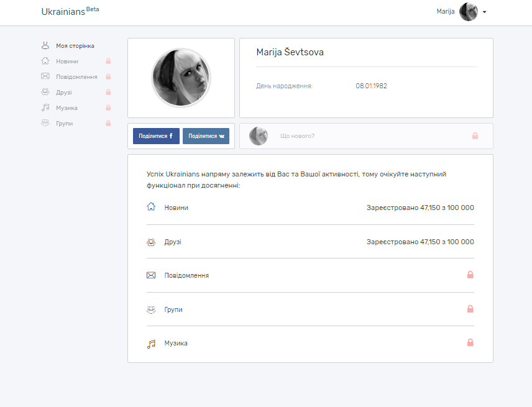Click the birthday value 08.01.1982
Image resolution: width=532 pixels, height=407 pixels.
(x=371, y=86)
